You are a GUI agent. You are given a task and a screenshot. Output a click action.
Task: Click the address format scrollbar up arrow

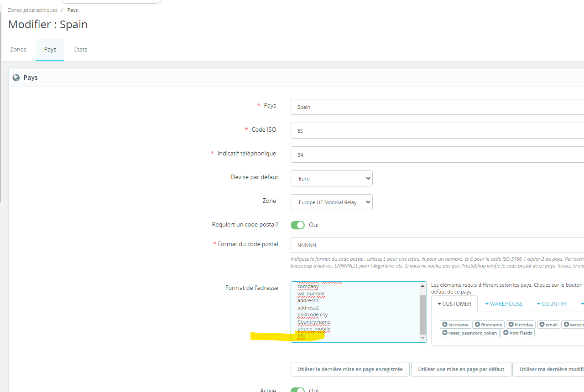(x=422, y=285)
